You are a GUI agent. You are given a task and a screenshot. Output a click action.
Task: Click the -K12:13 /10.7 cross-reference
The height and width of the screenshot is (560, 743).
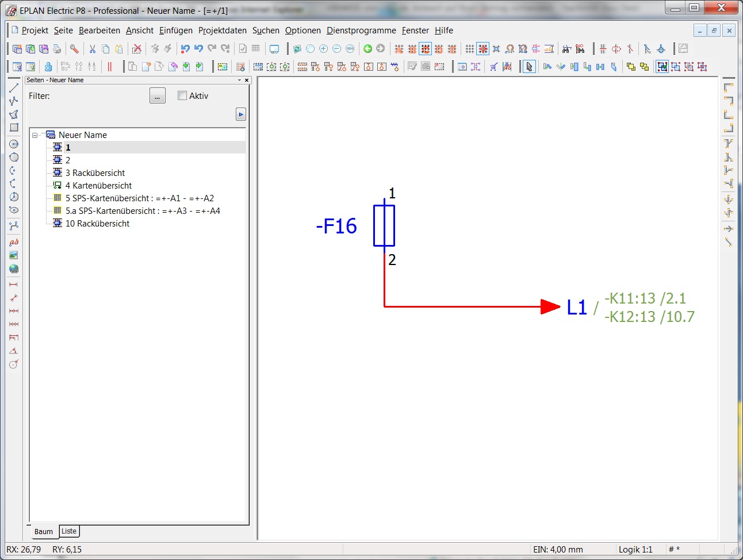pos(650,317)
